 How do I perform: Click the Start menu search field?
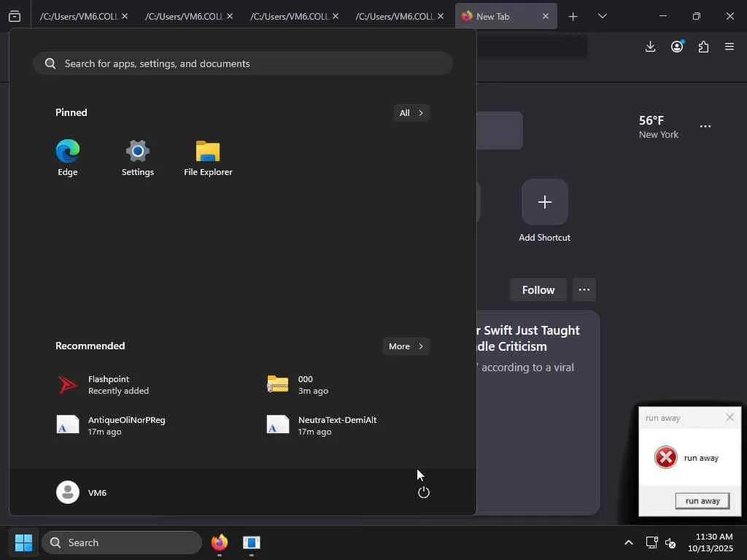click(x=242, y=63)
